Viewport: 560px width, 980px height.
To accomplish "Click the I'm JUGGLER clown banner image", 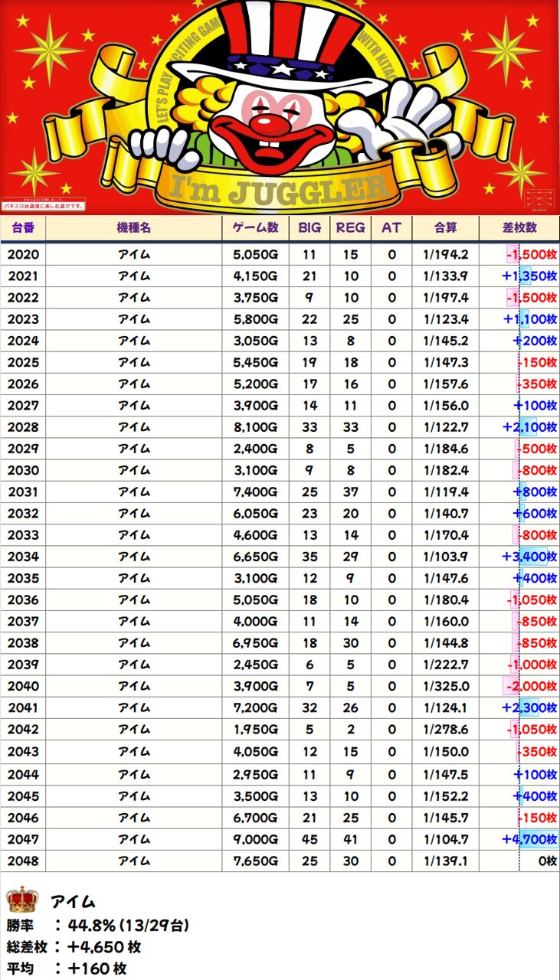I will tap(280, 107).
